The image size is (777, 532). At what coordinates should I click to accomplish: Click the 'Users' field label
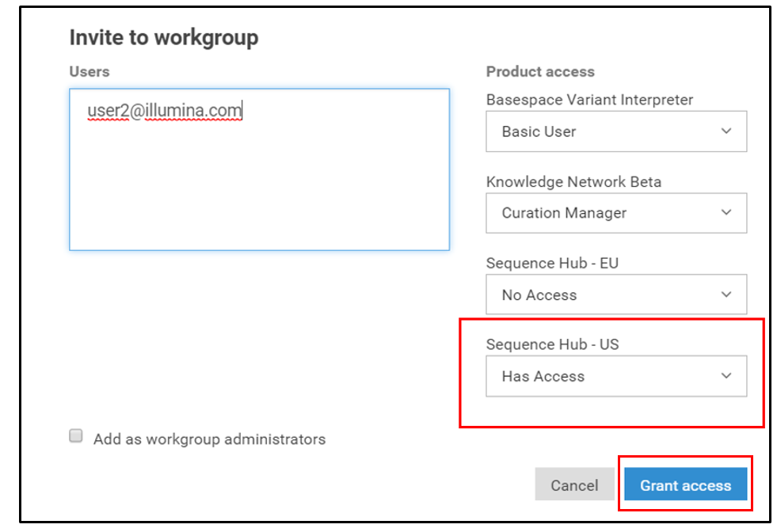pos(90,71)
